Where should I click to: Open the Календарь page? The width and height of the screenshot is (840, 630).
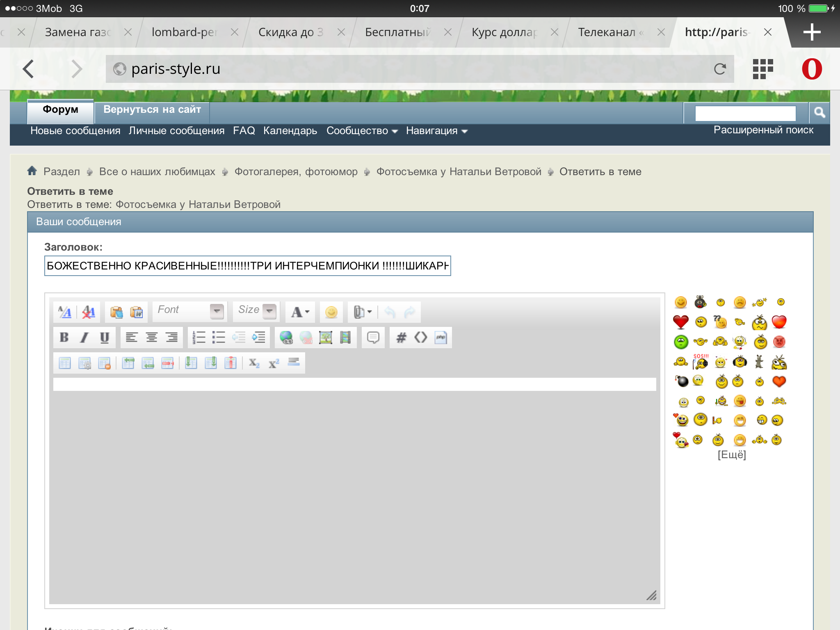[290, 131]
